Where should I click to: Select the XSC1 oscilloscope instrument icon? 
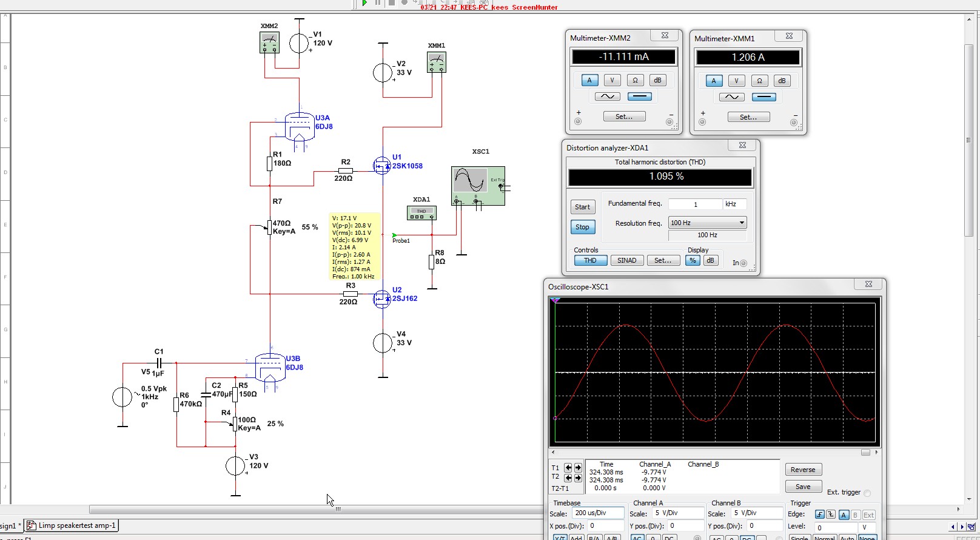(x=478, y=186)
